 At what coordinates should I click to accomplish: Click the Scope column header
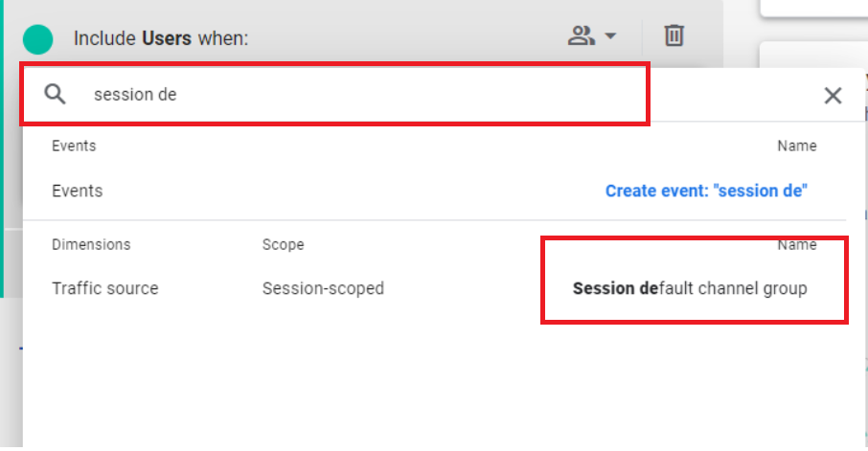click(x=283, y=244)
